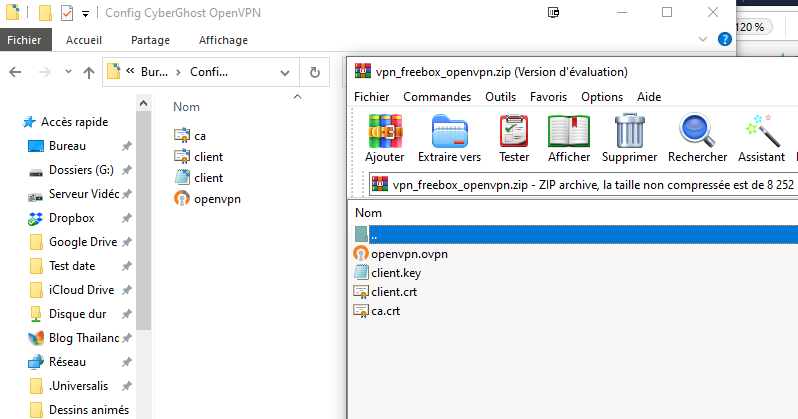This screenshot has height=419, width=798.
Task: Refresh the Explorer folder view
Action: 315,73
